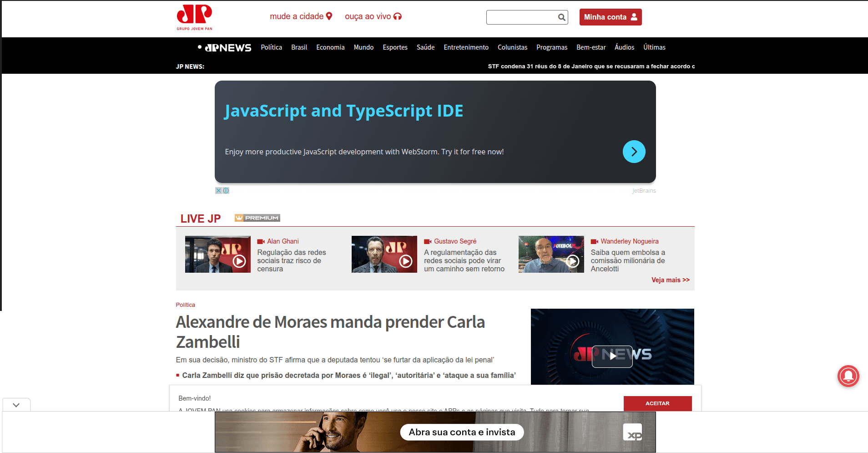Open Carla Zambelli prisão 'ilegal' related link

pos(349,376)
